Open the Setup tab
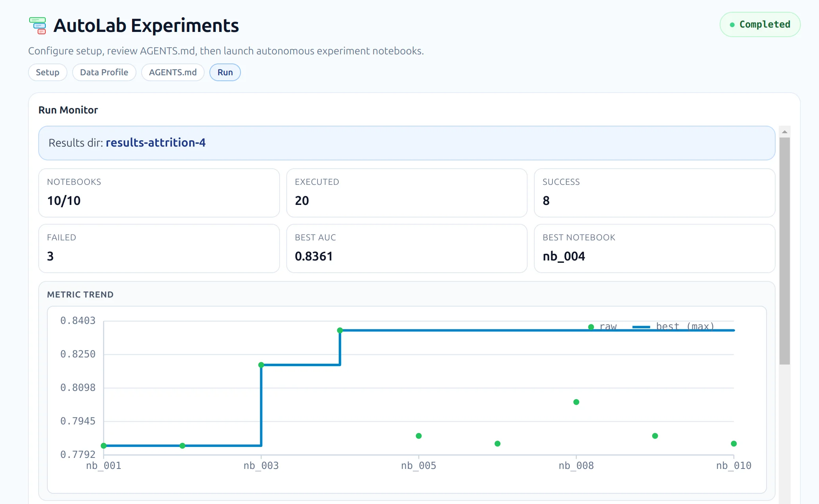Viewport: 819px width, 504px height. click(47, 73)
